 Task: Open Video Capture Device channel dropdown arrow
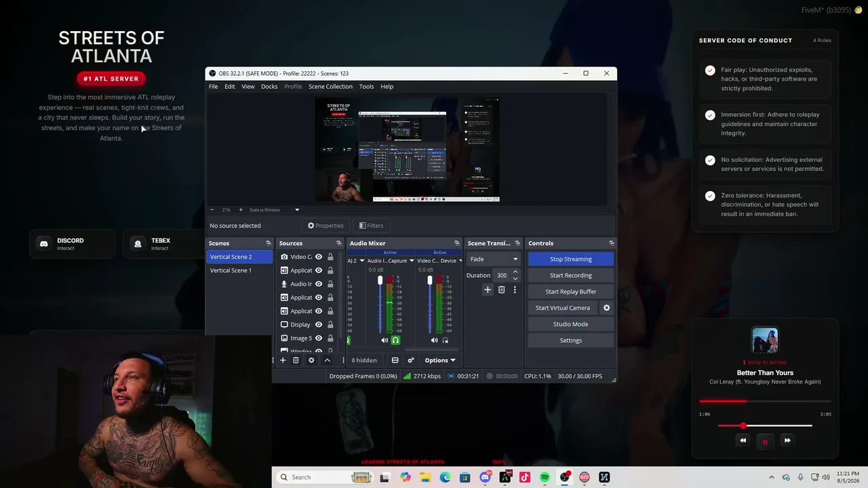pos(460,261)
